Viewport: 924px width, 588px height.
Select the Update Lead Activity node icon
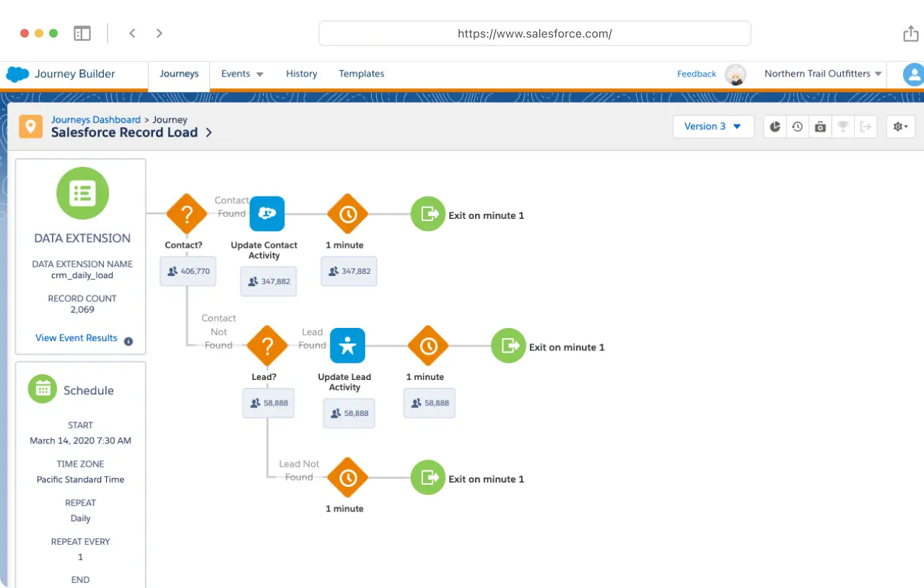click(x=348, y=346)
